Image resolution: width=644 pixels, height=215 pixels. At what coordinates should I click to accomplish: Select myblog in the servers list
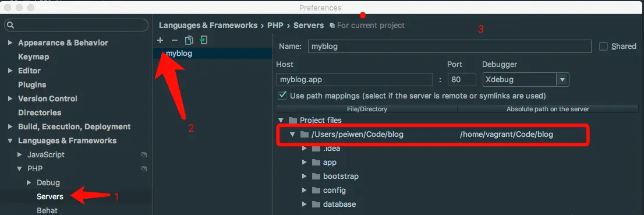tap(213, 54)
